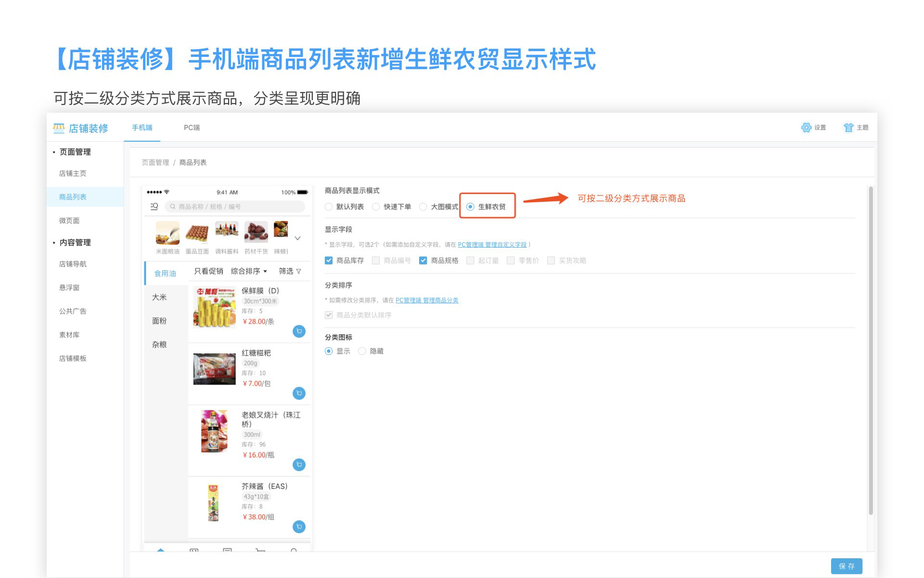Image resolution: width=924 pixels, height=578 pixels.
Task: Add 保鲜膜 (D) to cart
Action: [x=299, y=331]
